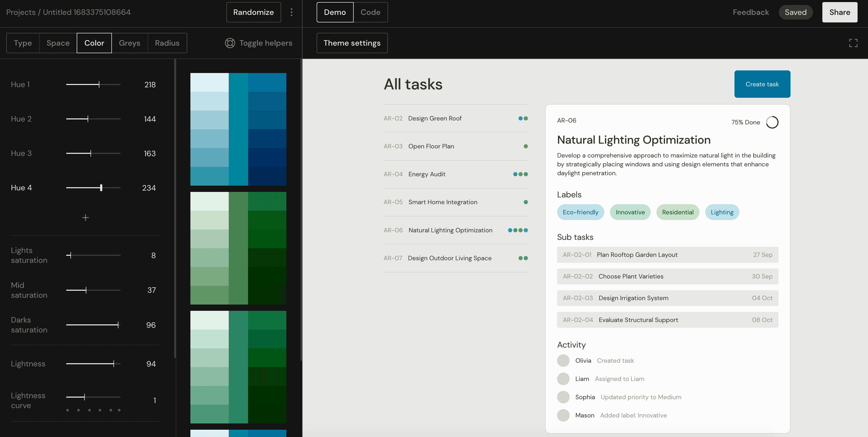
Task: Open subtask Choose Plant Varieties
Action: pos(667,276)
